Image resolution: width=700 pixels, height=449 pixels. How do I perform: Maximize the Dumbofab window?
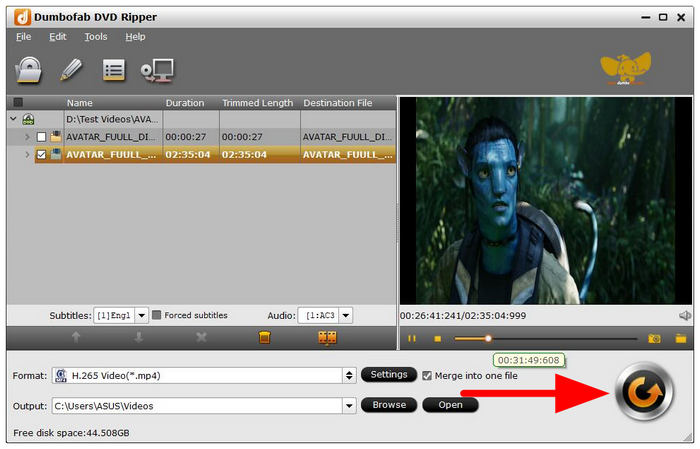663,17
